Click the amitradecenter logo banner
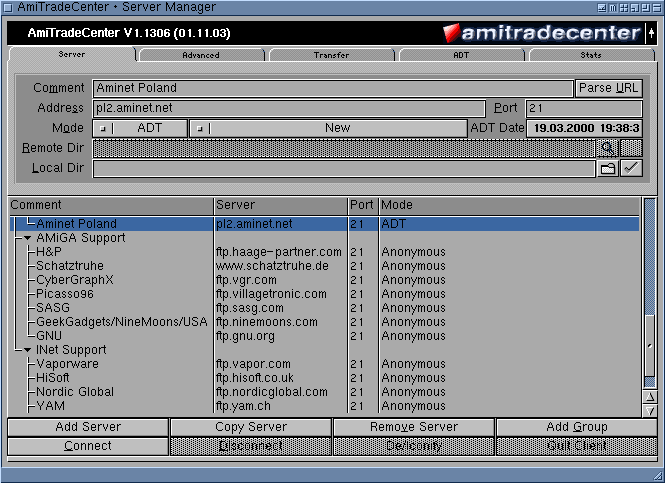The height and width of the screenshot is (483, 665). [541, 33]
